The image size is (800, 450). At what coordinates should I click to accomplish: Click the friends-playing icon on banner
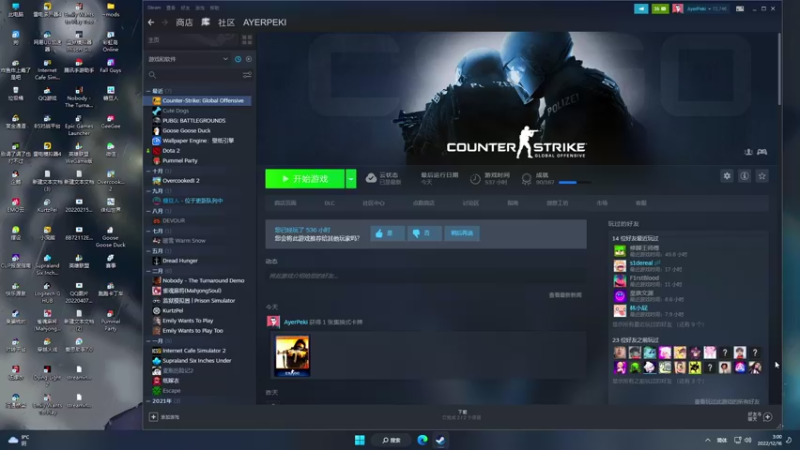[748, 152]
